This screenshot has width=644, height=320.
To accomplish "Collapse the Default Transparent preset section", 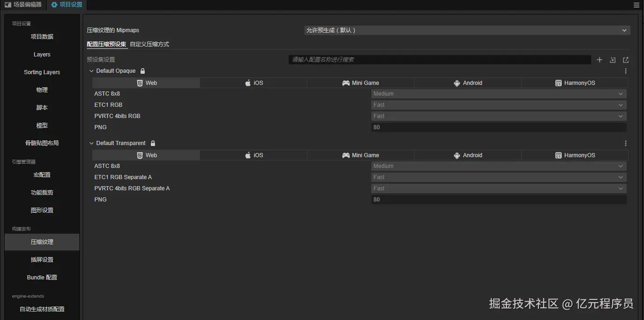I will (x=92, y=143).
